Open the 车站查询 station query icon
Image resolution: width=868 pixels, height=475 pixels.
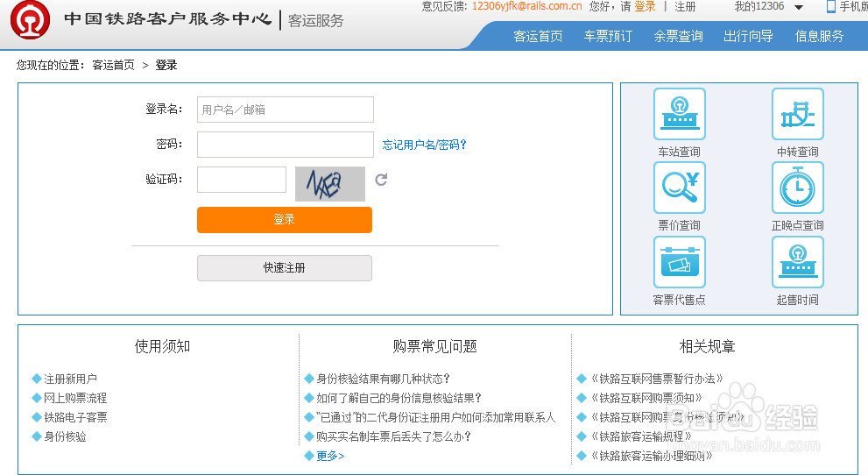pos(679,114)
